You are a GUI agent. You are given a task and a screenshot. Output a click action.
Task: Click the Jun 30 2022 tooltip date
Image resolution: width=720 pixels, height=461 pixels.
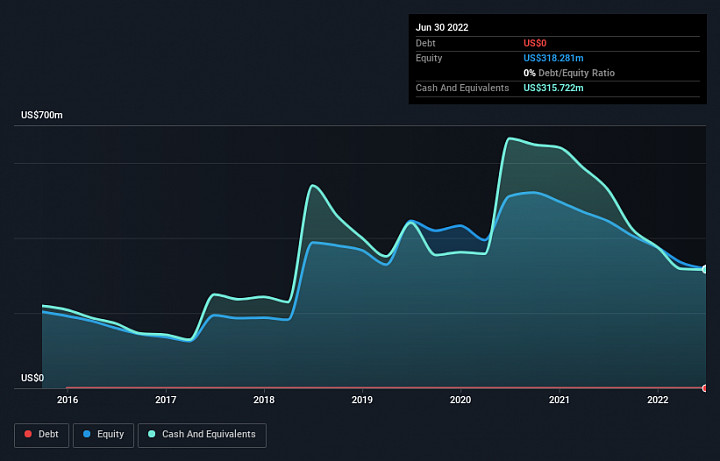442,28
